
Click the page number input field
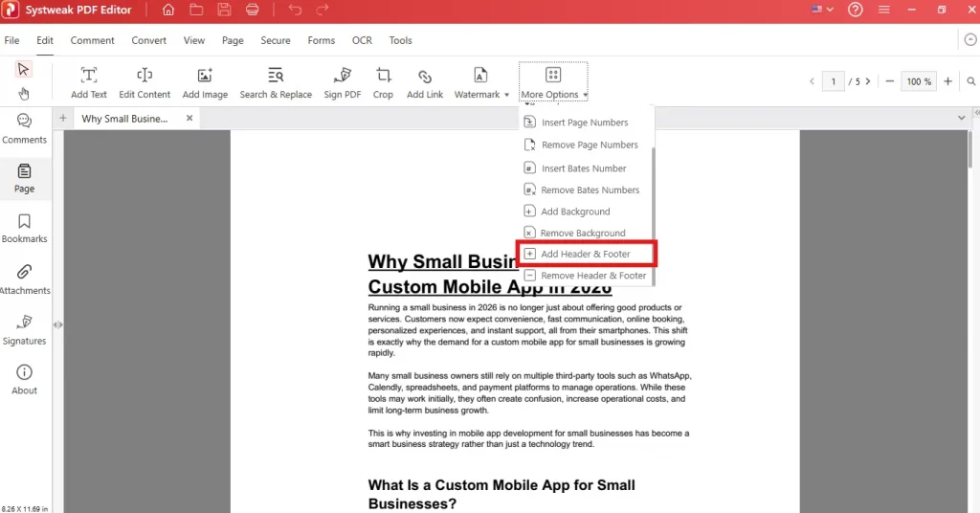[x=834, y=81]
